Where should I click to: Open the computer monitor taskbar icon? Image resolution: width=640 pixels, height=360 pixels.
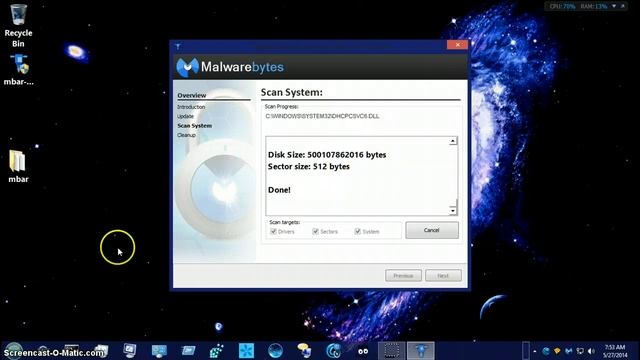pyautogui.click(x=130, y=350)
